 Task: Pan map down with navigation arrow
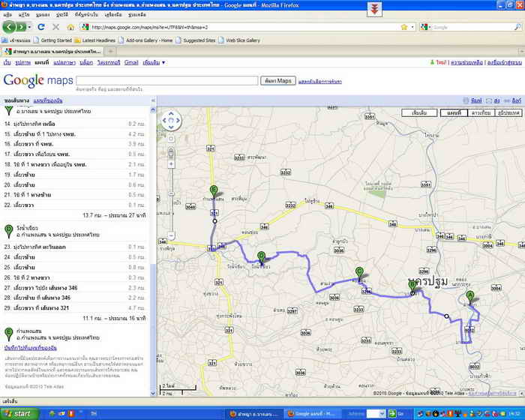click(x=171, y=127)
